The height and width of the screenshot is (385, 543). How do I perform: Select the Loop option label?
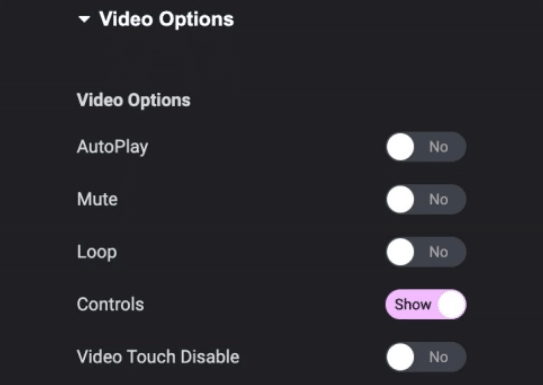97,252
